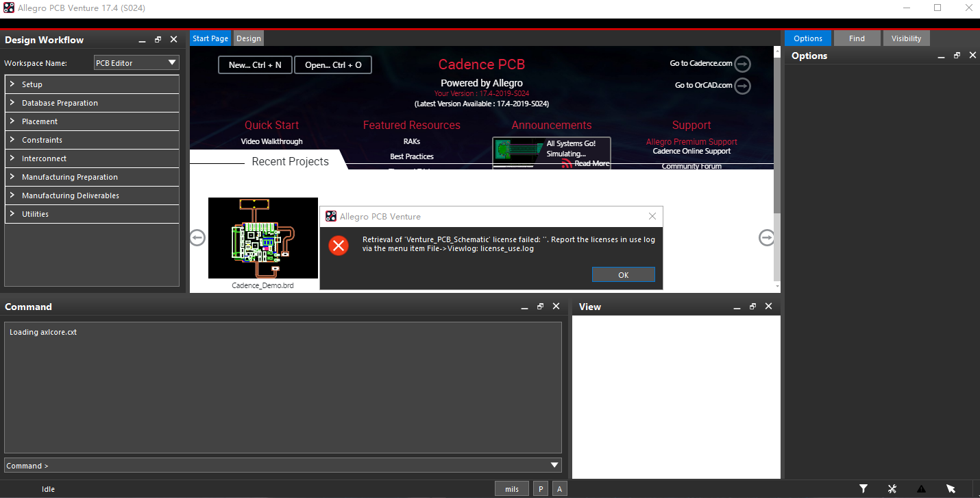Screen dimensions: 980x498
Task: Click the New... Ctrl + N button
Action: pos(255,65)
